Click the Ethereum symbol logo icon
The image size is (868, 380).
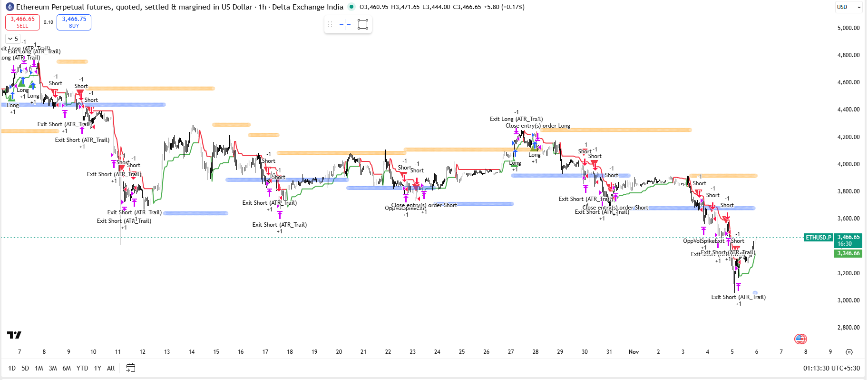pos(10,7)
